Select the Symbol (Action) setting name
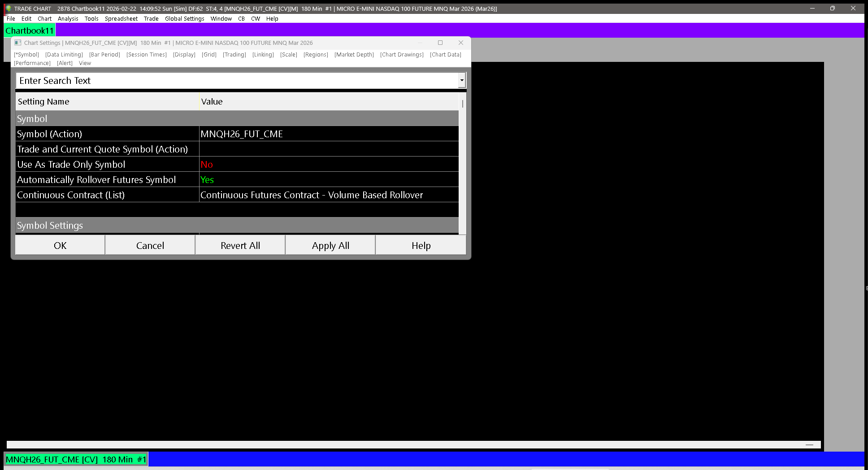The width and height of the screenshot is (868, 470). pyautogui.click(x=107, y=134)
